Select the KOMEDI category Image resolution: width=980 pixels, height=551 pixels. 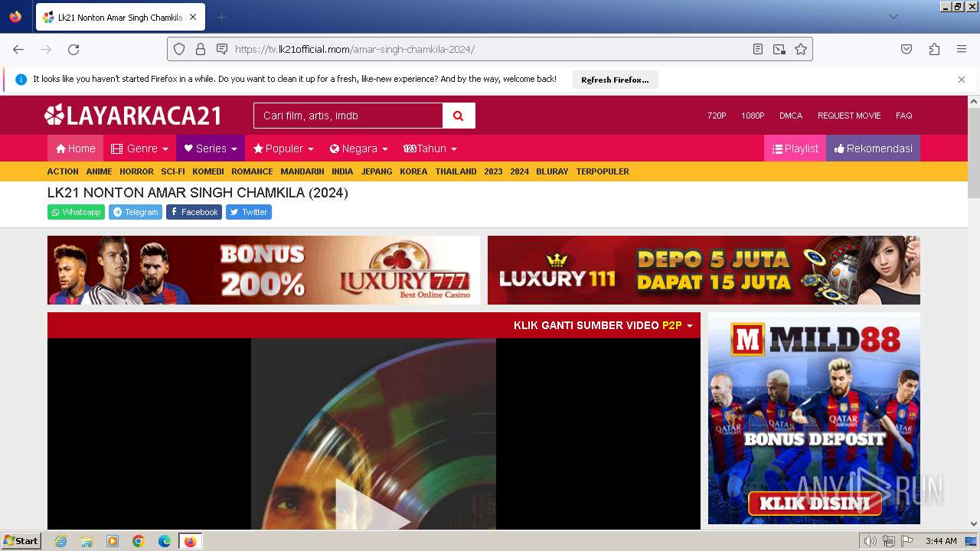click(x=208, y=171)
